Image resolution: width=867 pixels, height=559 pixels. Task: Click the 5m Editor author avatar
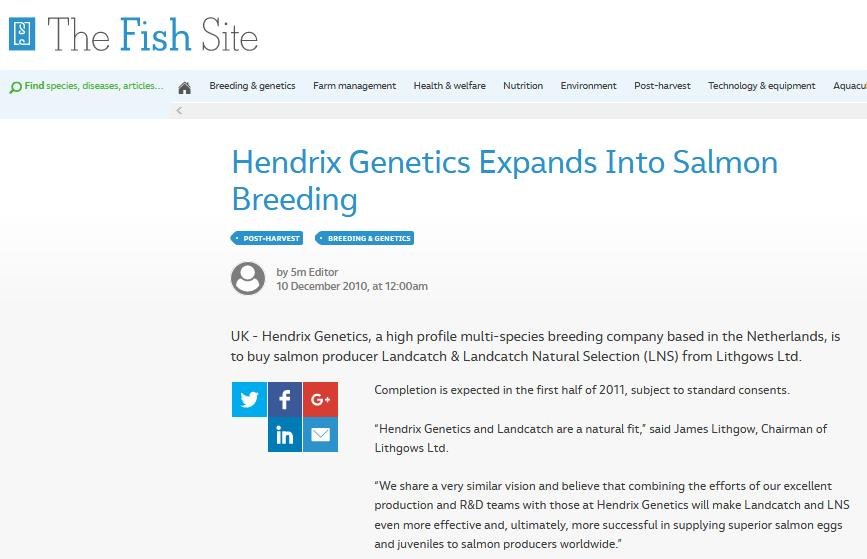[248, 278]
